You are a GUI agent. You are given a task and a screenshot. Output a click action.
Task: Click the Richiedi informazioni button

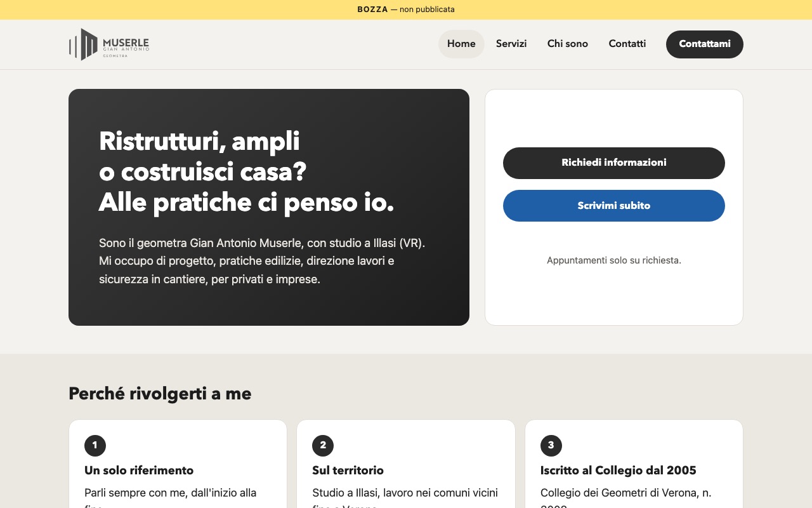tap(614, 163)
